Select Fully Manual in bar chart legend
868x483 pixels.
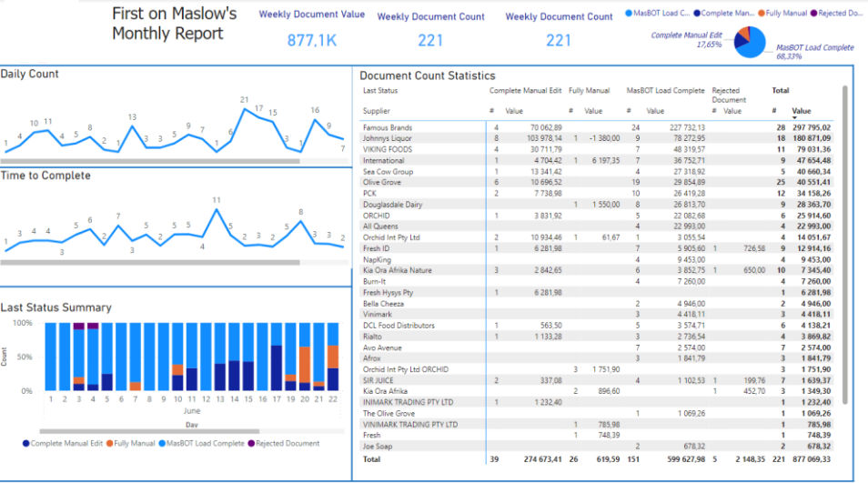tap(111, 444)
